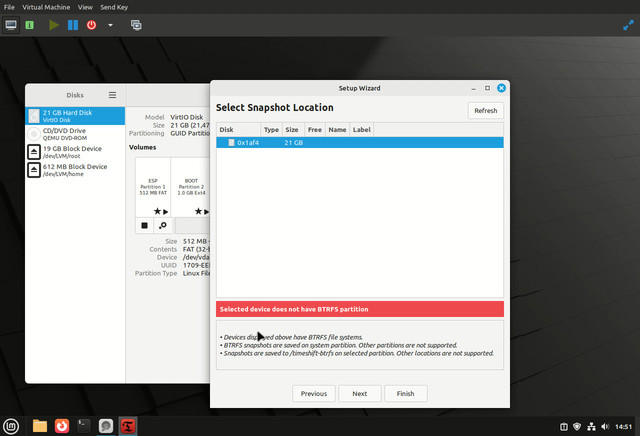The height and width of the screenshot is (436, 640).
Task: Unmount partition with stop square icon
Action: point(144,225)
